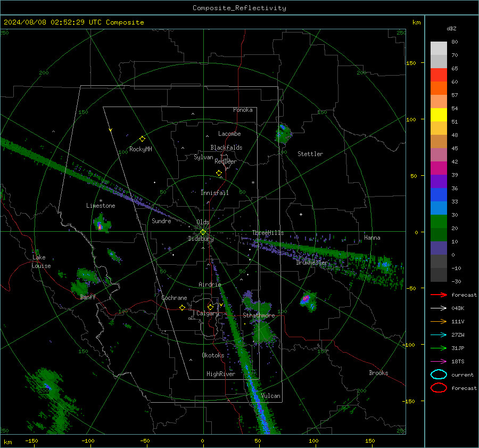This screenshot has height=448, width=479.
Task: Click the ThreeHills city label
Action: point(268,233)
